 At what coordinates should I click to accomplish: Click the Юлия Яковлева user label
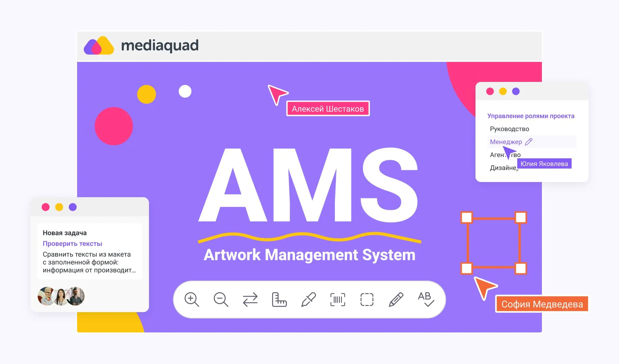coord(544,164)
